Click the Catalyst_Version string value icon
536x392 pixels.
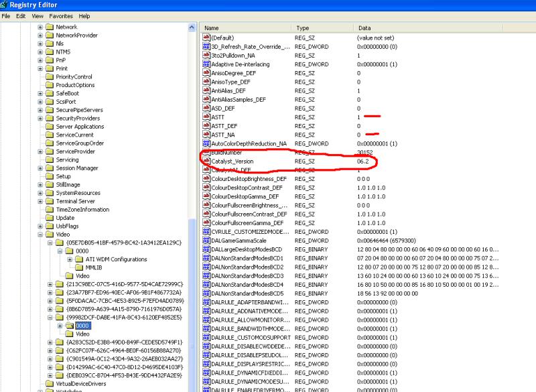pos(207,161)
